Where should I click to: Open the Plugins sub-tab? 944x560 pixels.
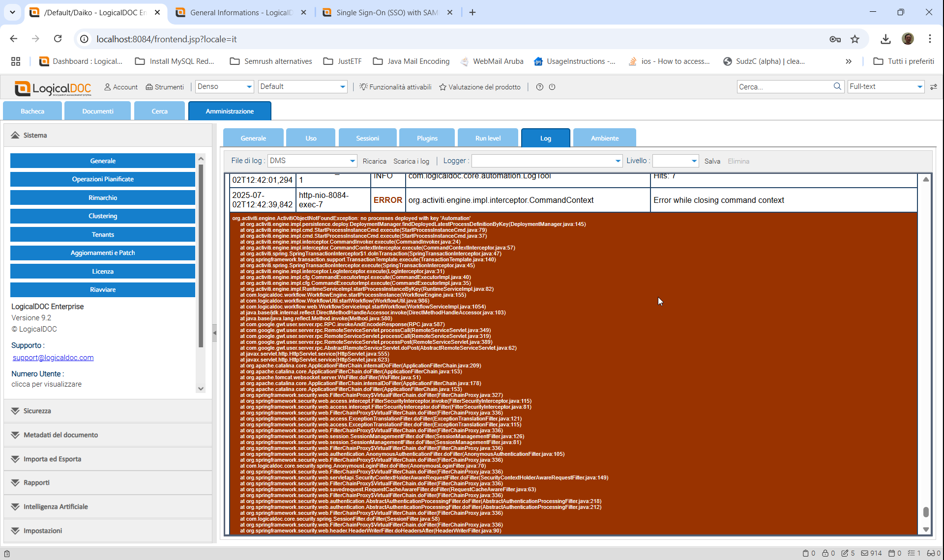point(427,138)
